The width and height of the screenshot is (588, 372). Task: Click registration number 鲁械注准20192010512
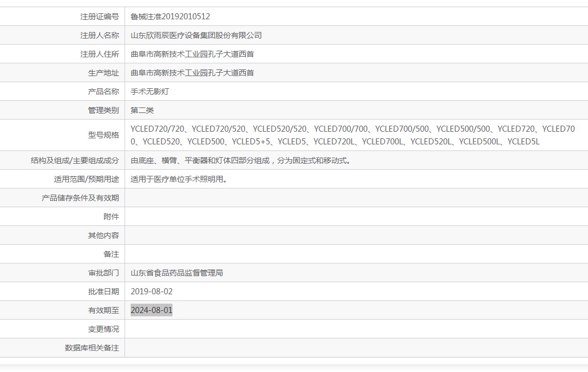(x=170, y=17)
